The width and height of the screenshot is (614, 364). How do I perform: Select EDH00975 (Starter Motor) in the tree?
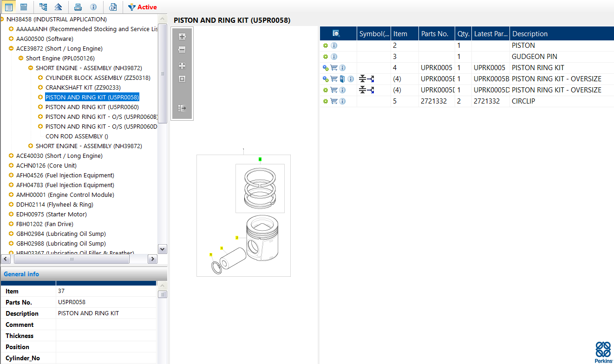[x=52, y=214]
